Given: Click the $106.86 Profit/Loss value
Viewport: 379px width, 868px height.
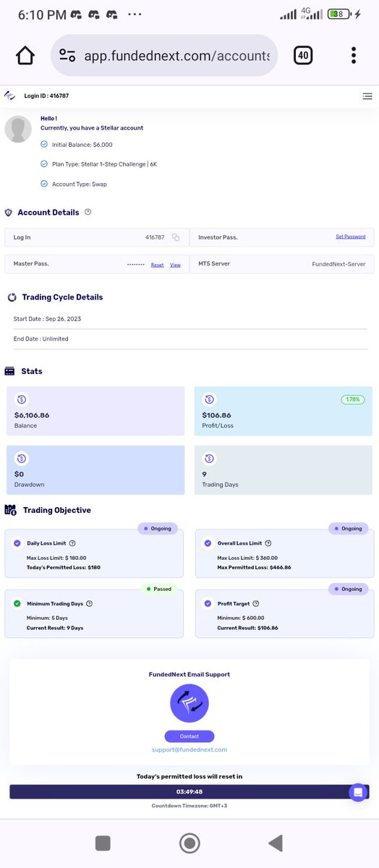Looking at the screenshot, I should tap(217, 415).
